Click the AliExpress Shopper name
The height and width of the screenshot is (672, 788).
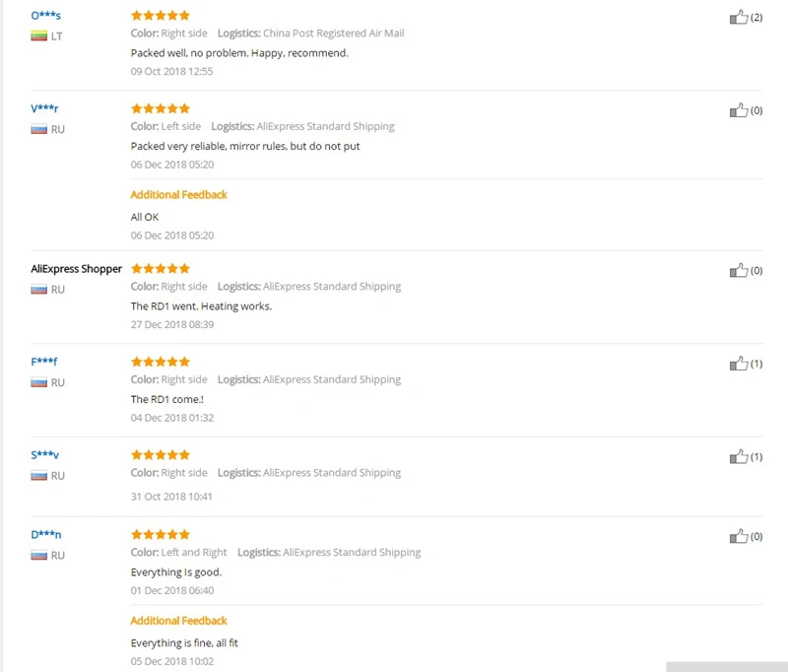[77, 269]
